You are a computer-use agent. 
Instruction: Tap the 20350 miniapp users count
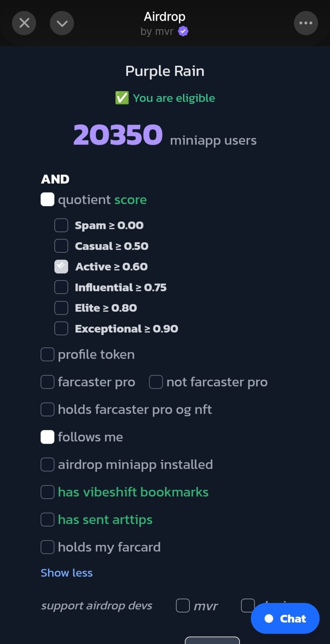pyautogui.click(x=118, y=135)
